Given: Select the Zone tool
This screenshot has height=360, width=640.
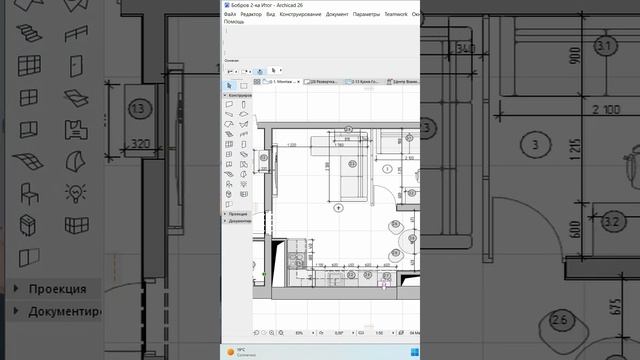Looking at the screenshot, I should click(244, 164).
